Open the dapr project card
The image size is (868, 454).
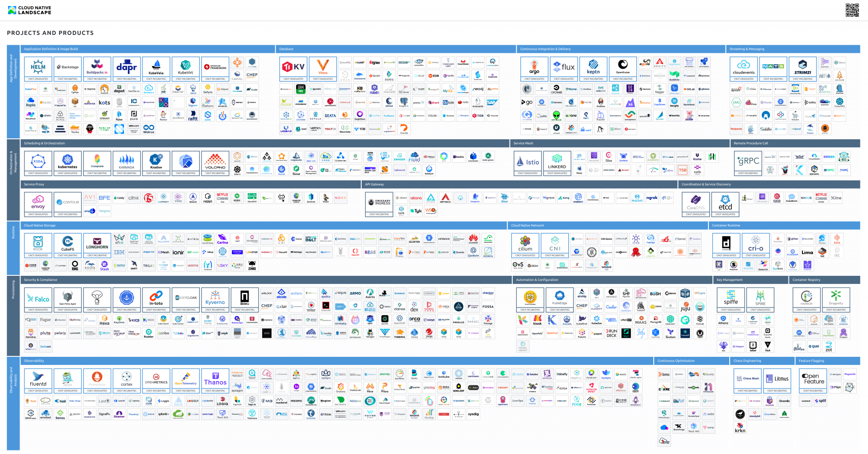(127, 69)
